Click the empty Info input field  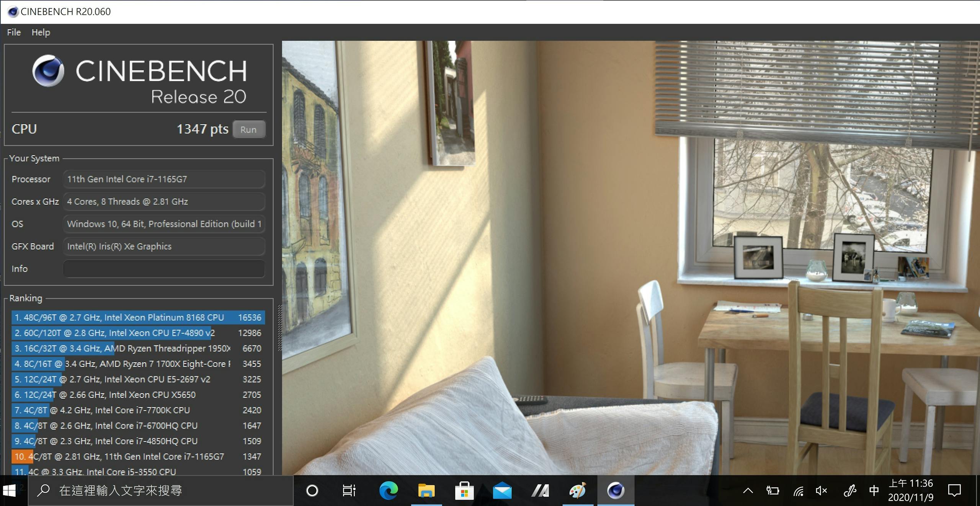(164, 269)
